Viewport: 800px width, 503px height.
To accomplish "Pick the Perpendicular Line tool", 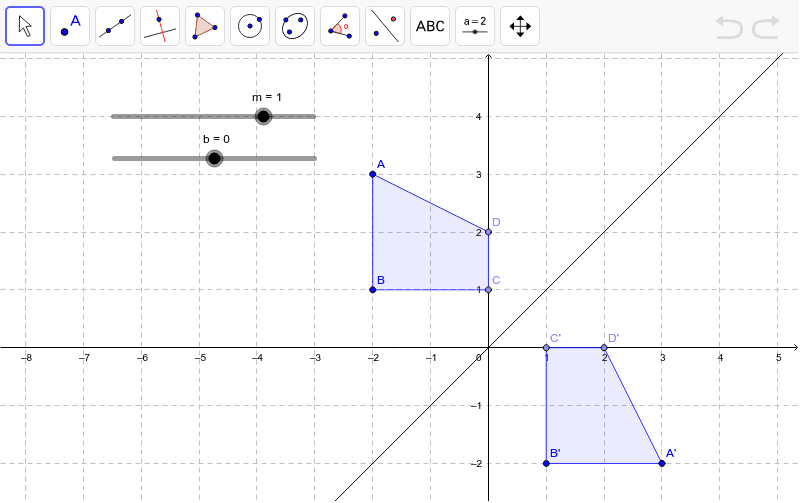I will pos(160,26).
